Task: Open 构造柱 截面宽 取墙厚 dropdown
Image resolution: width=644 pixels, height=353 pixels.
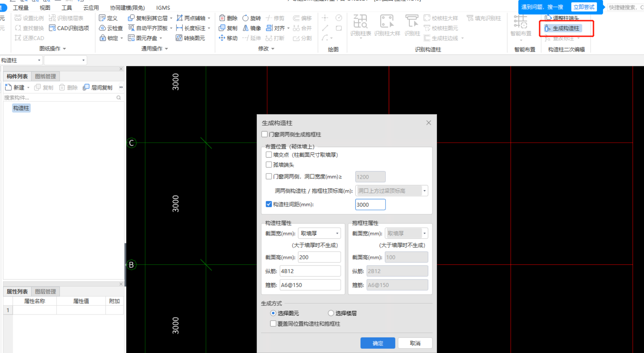Action: point(319,233)
